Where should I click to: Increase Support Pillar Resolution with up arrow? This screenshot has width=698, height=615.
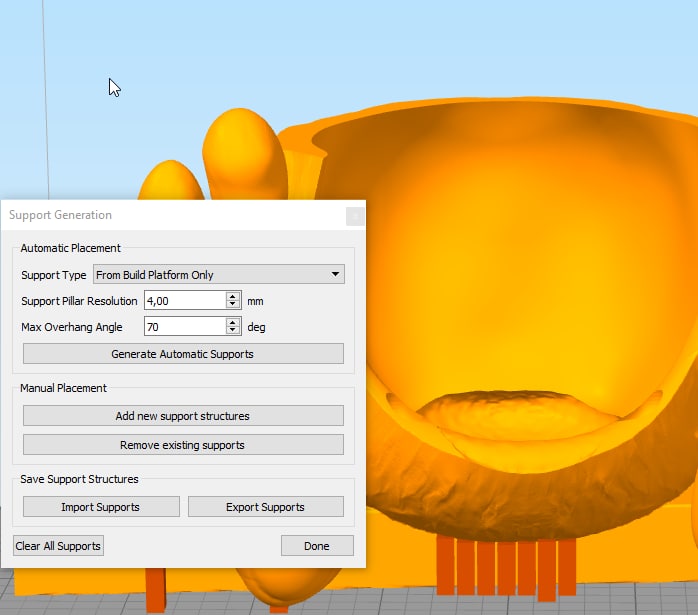point(233,296)
